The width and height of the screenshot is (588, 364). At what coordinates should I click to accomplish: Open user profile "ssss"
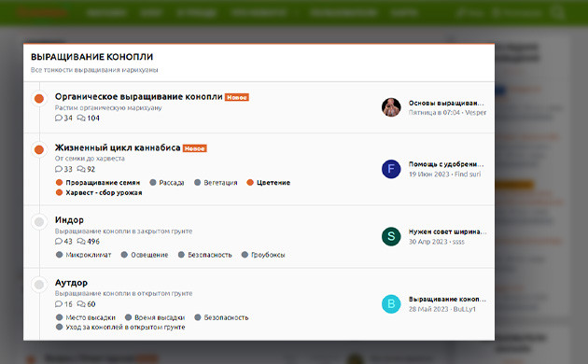(458, 242)
